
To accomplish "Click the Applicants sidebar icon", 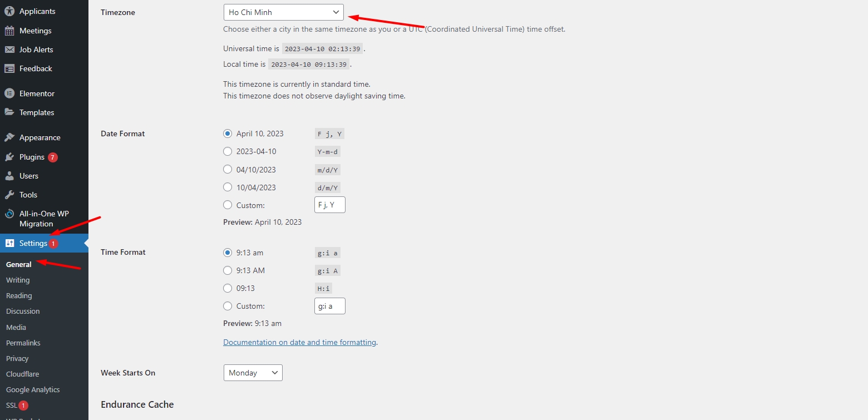I will pos(9,11).
